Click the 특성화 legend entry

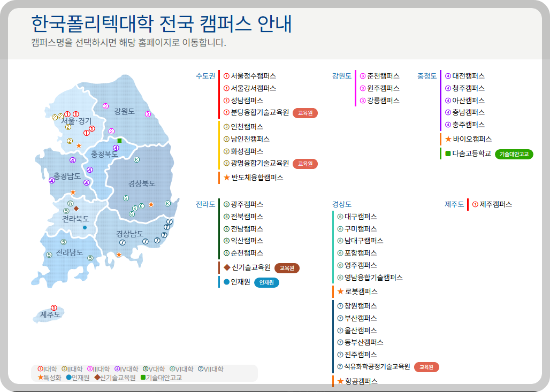coord(49,378)
